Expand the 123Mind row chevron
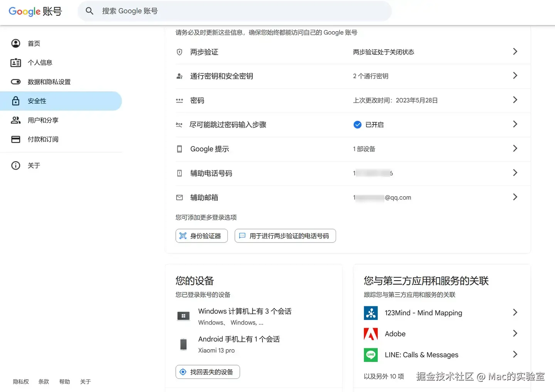 click(515, 313)
